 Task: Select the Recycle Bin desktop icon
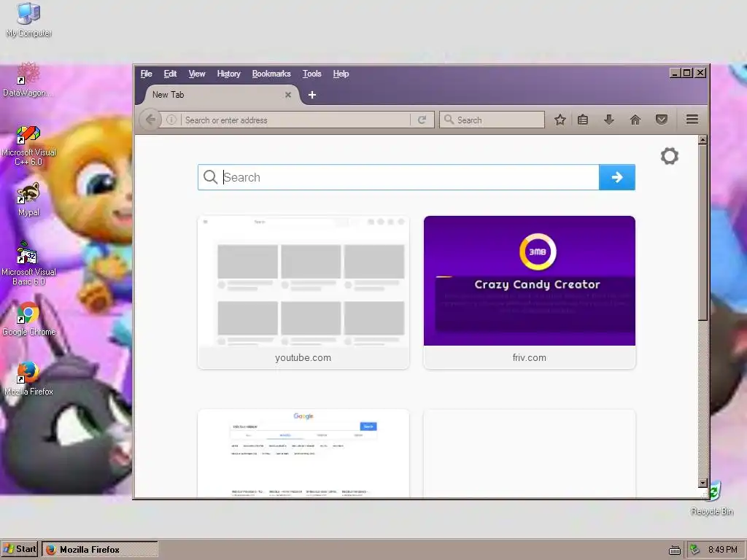point(712,499)
